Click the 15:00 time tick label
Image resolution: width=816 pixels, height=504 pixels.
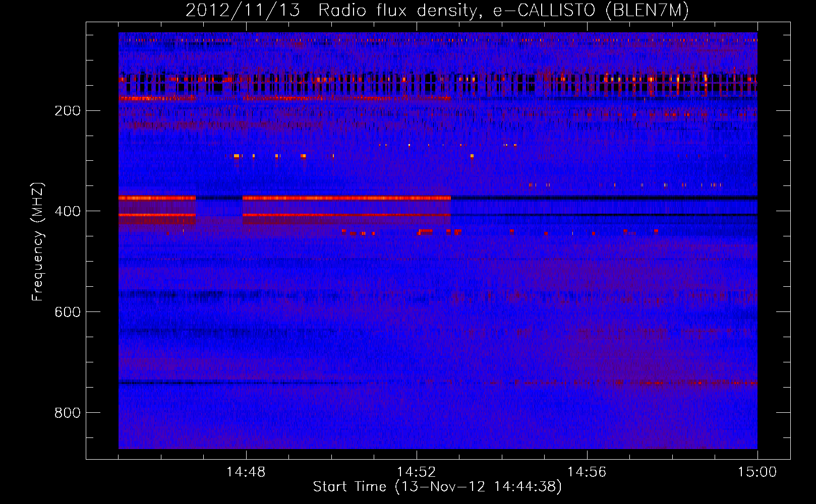click(757, 472)
